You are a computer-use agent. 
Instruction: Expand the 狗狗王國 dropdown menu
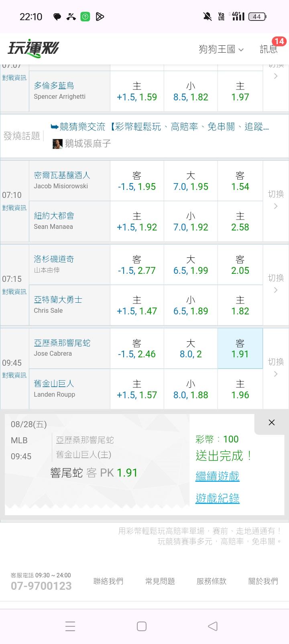click(x=221, y=49)
